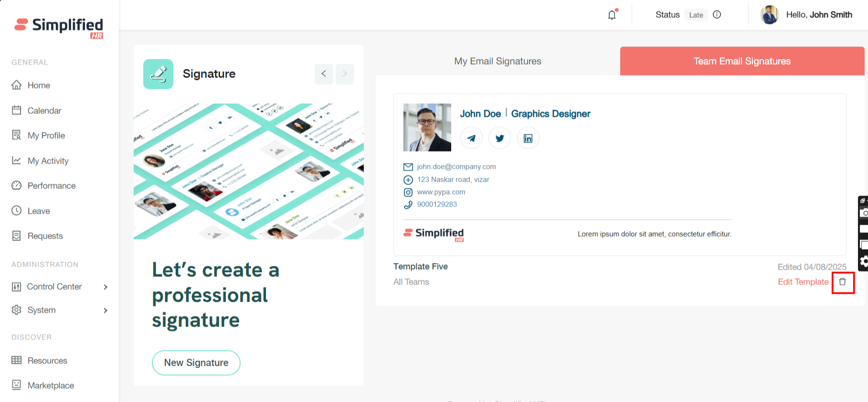Open the Edit Template link
868x402 pixels.
tap(803, 282)
